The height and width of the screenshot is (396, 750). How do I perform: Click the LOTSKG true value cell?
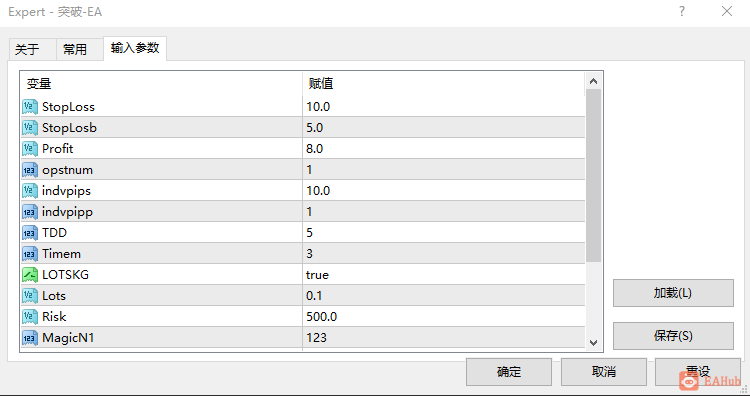[x=444, y=275]
